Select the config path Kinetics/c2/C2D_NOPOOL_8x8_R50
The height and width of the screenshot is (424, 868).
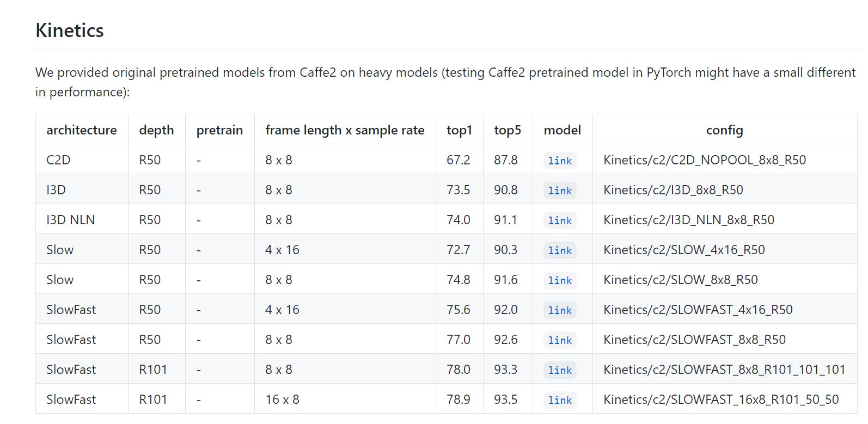[x=705, y=159]
